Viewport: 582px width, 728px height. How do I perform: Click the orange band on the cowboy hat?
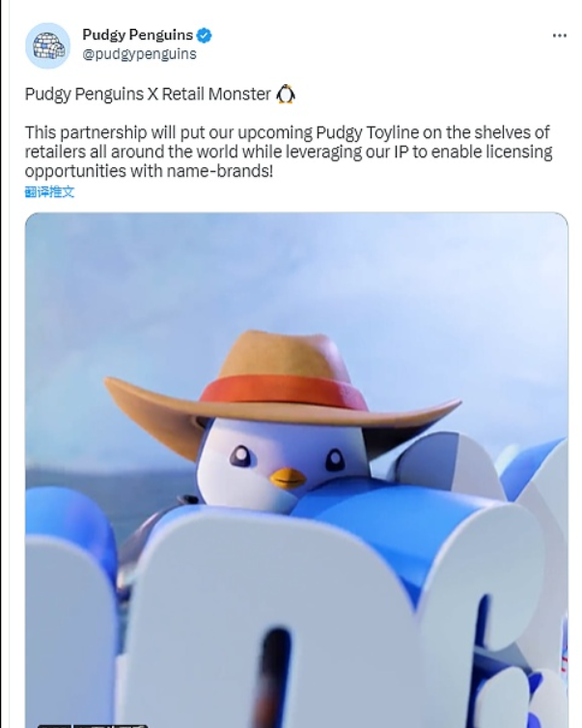284,391
